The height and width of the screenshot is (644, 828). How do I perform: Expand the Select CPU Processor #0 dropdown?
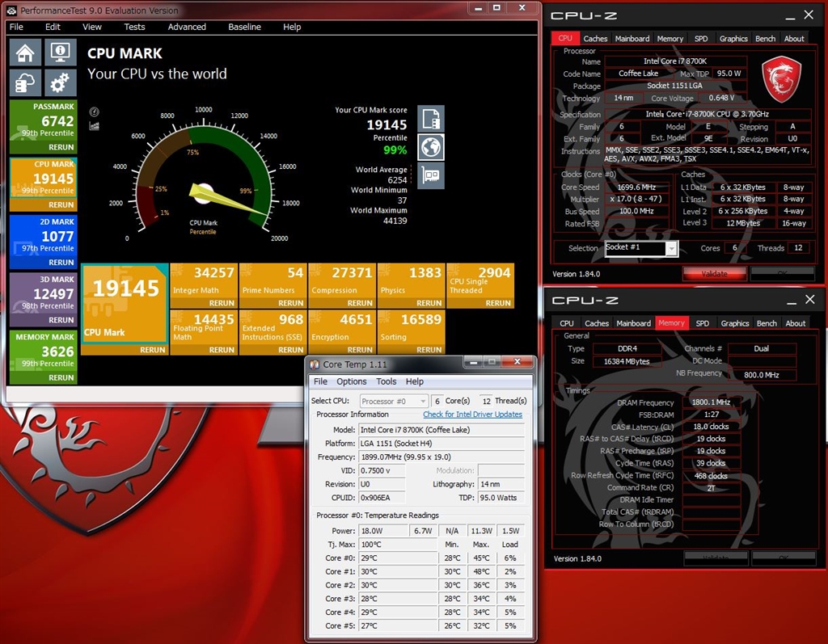click(x=395, y=401)
